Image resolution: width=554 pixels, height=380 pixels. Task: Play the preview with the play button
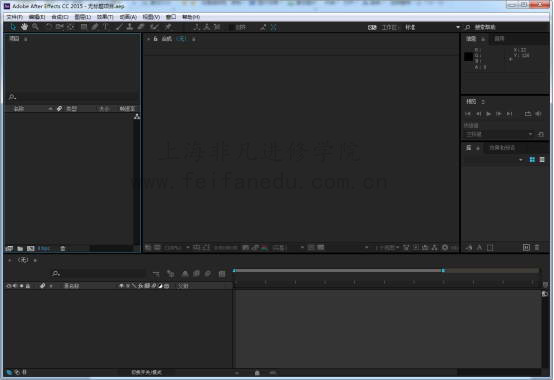pos(489,114)
